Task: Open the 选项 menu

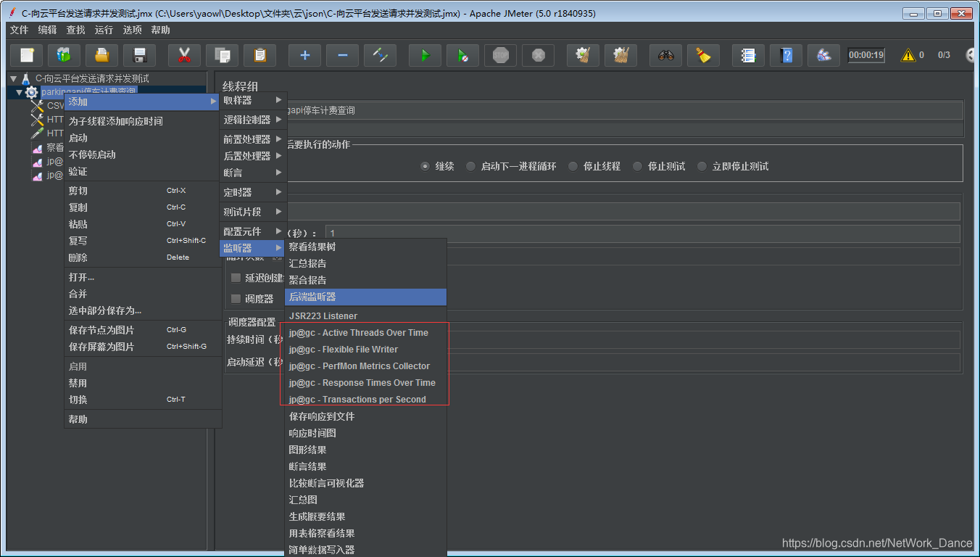Action: click(x=132, y=30)
